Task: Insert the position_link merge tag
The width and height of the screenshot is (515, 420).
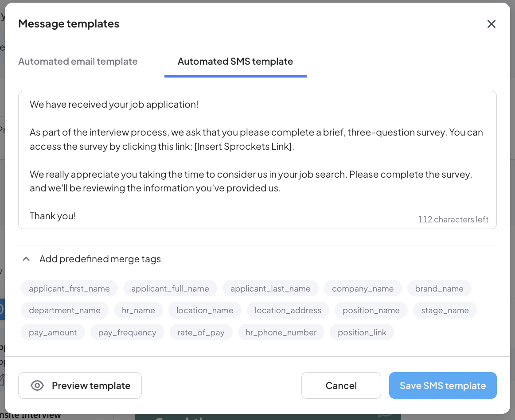Action: (362, 332)
